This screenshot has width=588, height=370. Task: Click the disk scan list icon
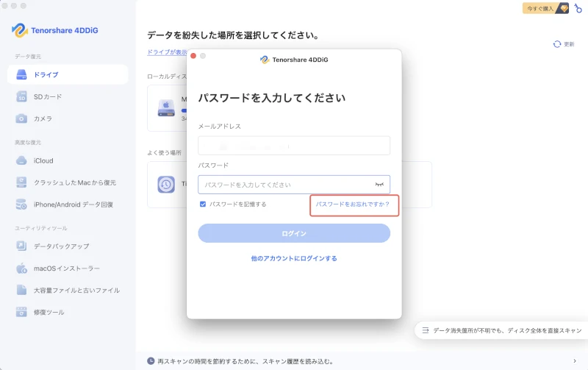[x=426, y=330]
